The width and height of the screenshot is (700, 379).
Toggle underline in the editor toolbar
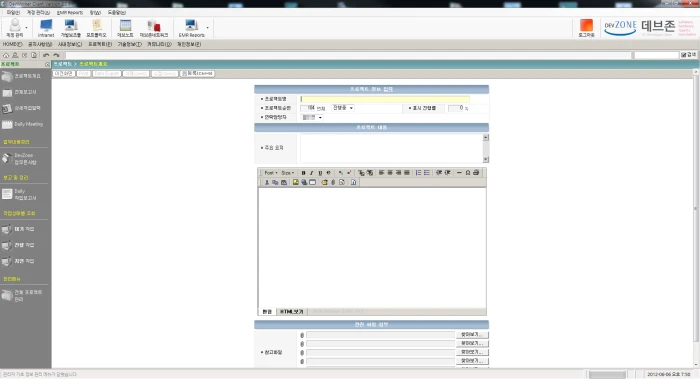(x=320, y=173)
